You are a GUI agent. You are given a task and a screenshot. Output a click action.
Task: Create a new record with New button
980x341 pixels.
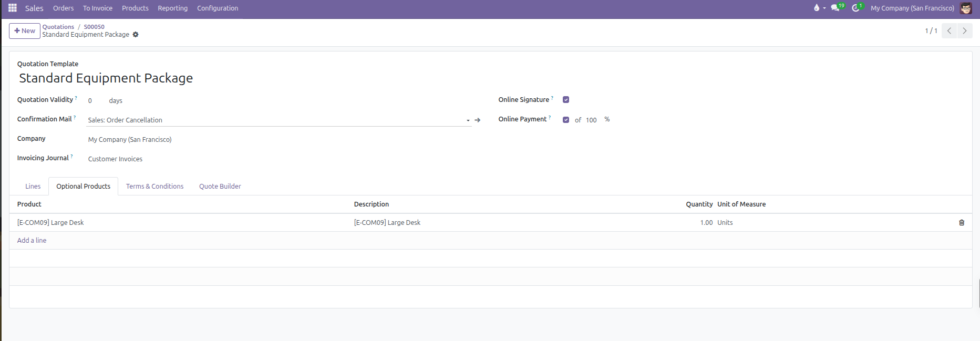click(x=25, y=31)
